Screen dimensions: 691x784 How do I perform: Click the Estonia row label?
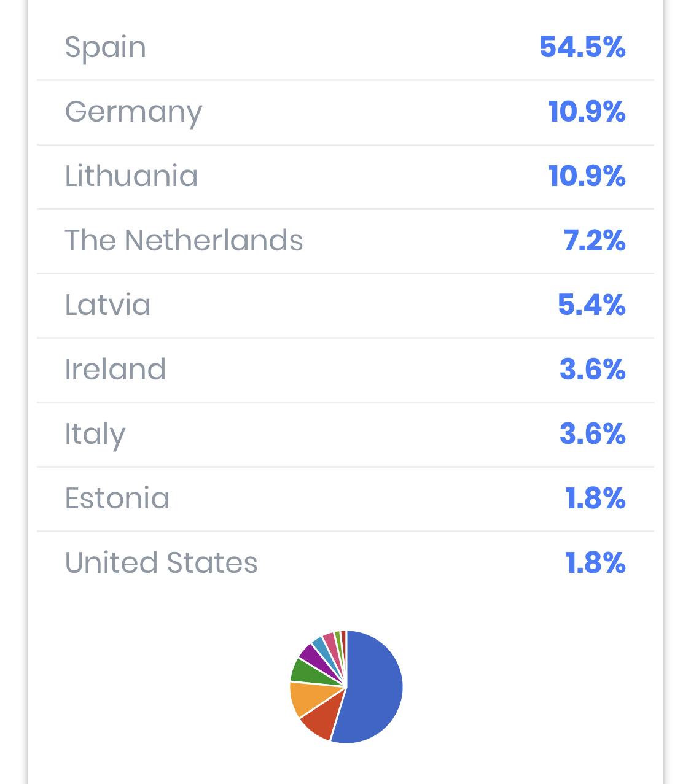click(x=117, y=499)
